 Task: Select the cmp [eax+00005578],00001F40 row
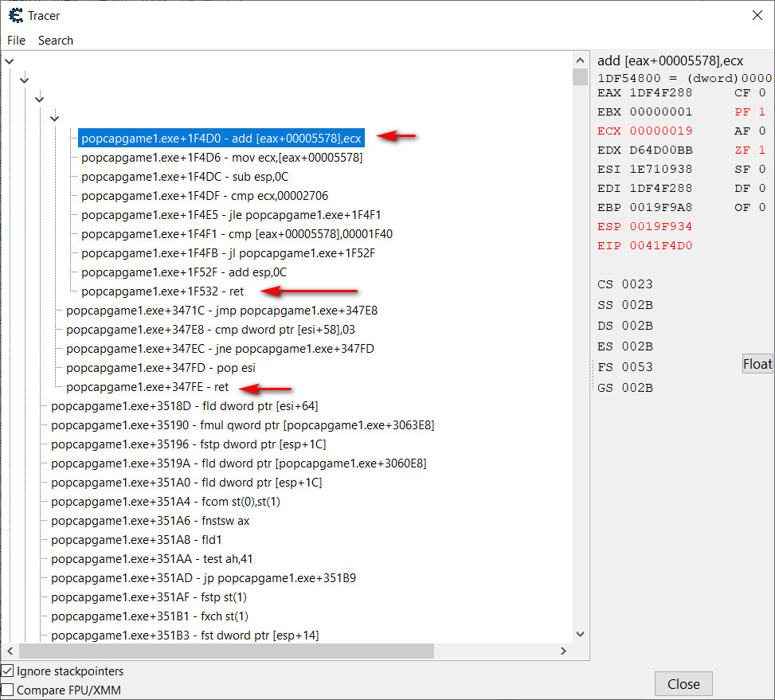click(x=237, y=234)
